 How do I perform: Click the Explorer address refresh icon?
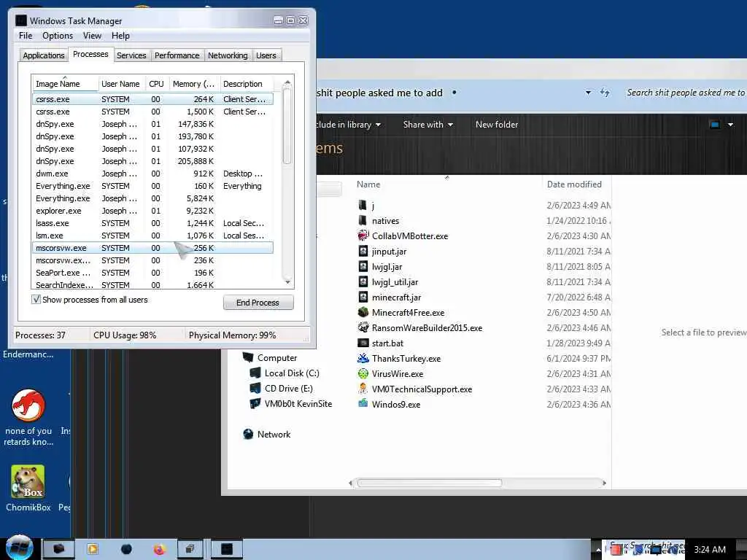coord(605,93)
